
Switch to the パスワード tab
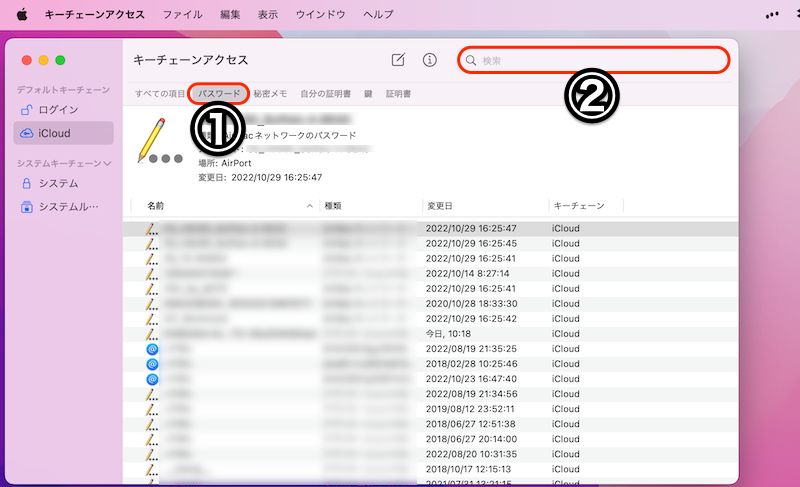point(218,94)
